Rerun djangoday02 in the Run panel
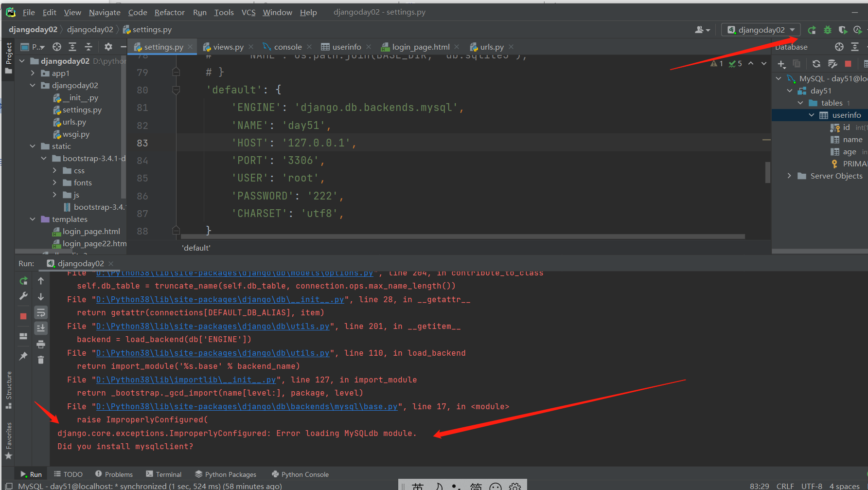 [x=23, y=281]
